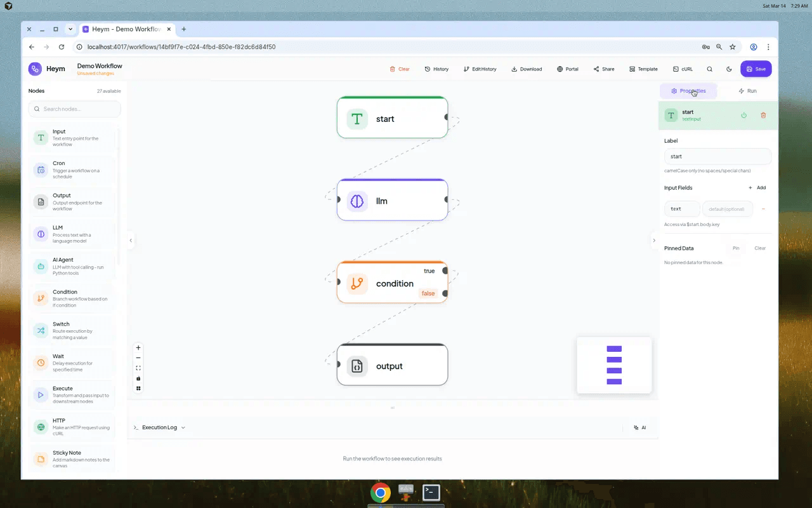This screenshot has height=508, width=812.
Task: Toggle dark mode in the top toolbar
Action: [728, 69]
